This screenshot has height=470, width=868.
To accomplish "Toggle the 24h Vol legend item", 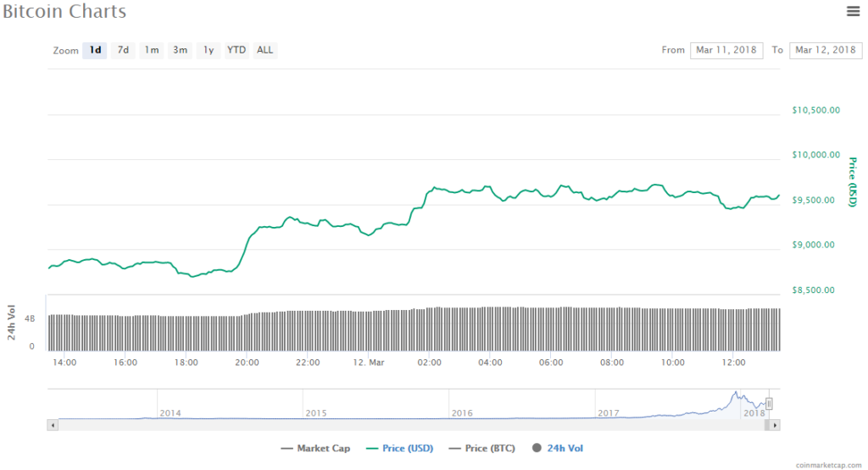I will 558,448.
